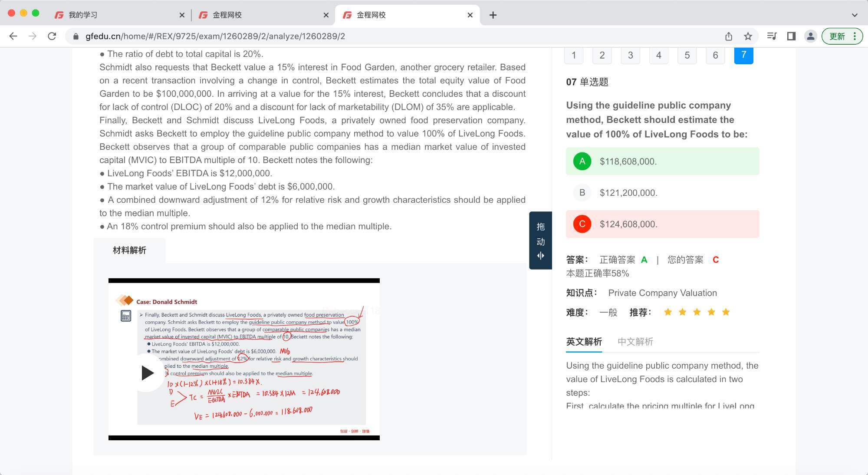Viewport: 868px width, 475px height.
Task: Click the 拖动 panel resize handle
Action: point(540,240)
